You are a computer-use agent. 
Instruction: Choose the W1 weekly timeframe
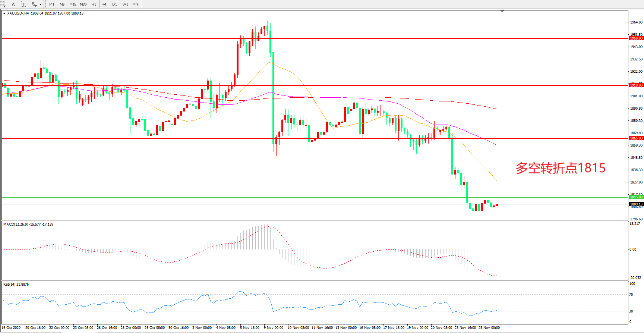(x=125, y=4)
